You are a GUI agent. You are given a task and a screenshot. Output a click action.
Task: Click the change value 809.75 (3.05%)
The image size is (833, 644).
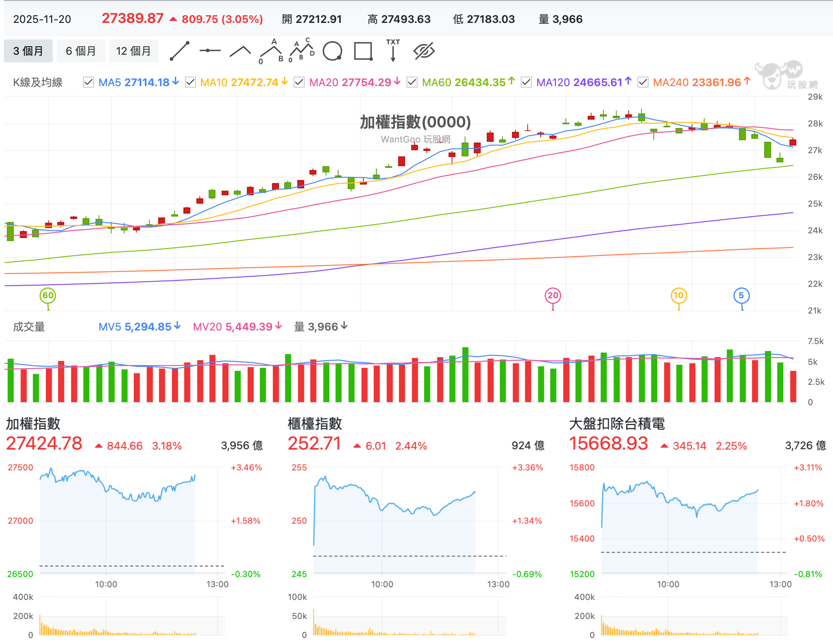coord(222,19)
